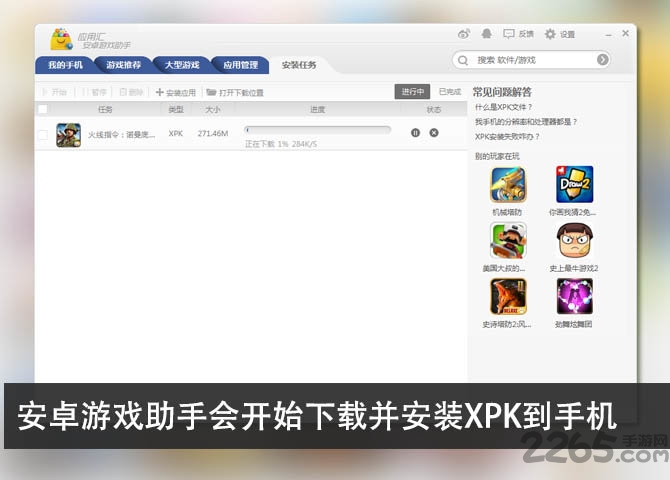Viewport: 670px width, 480px height.
Task: Pause the 火线指令 download
Action: (415, 133)
